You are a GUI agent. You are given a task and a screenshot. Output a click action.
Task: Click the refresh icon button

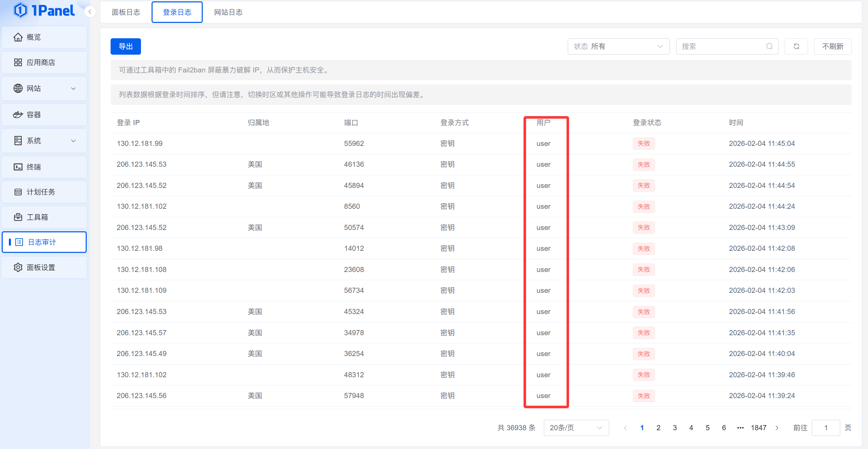coord(796,46)
